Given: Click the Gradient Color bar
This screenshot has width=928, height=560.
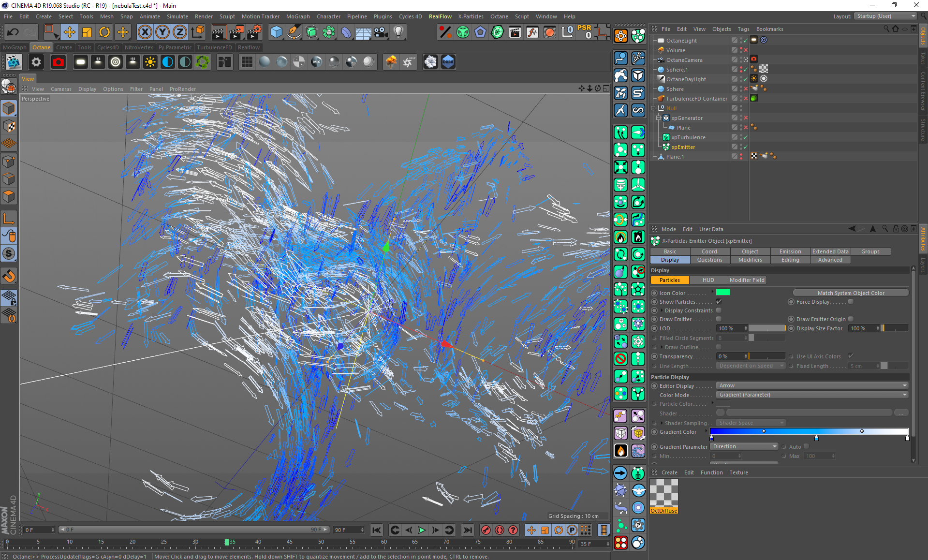Looking at the screenshot, I should tap(809, 431).
